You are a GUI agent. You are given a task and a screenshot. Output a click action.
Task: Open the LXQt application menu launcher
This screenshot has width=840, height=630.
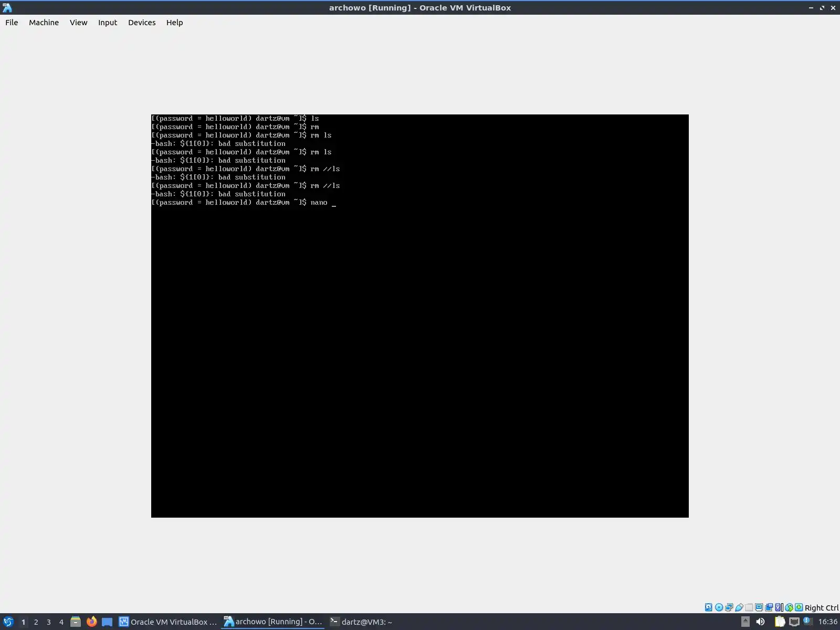pyautogui.click(x=8, y=622)
